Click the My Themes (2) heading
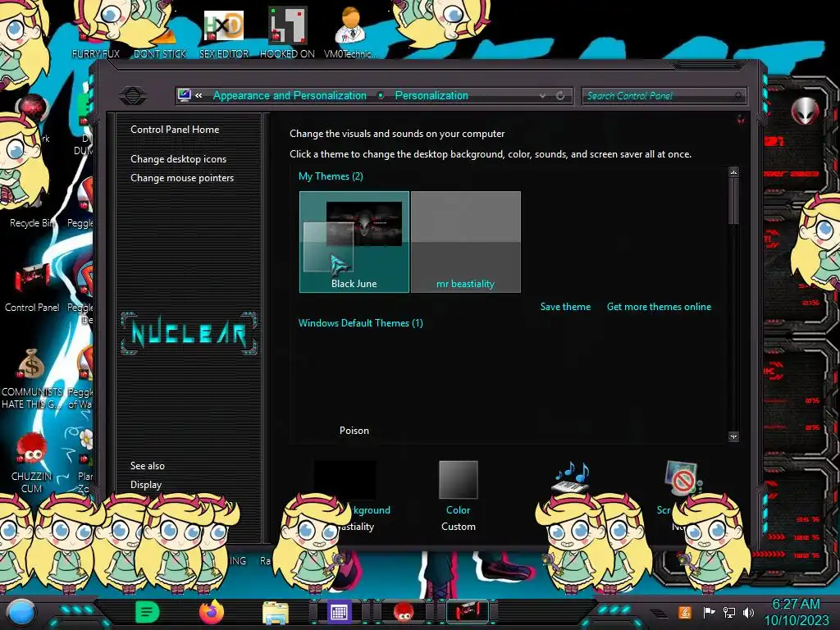Screen dimensions: 840x630 (331, 176)
